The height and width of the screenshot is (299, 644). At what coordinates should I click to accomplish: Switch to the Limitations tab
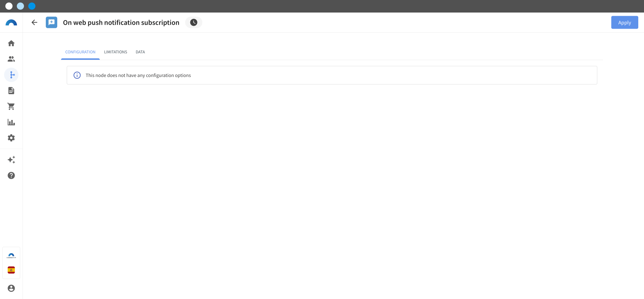tap(116, 52)
